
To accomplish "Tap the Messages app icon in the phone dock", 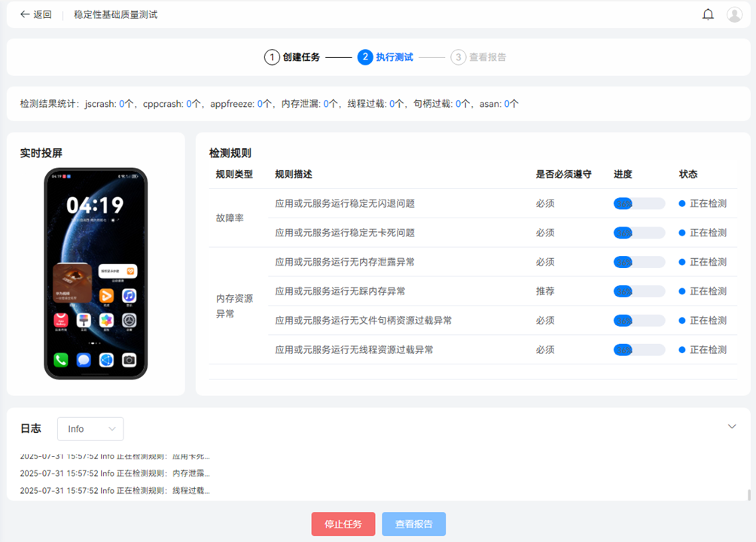I will tap(84, 360).
